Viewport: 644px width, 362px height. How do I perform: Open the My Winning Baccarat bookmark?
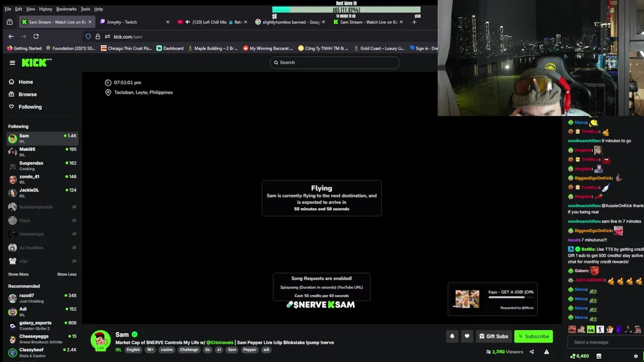(268, 48)
